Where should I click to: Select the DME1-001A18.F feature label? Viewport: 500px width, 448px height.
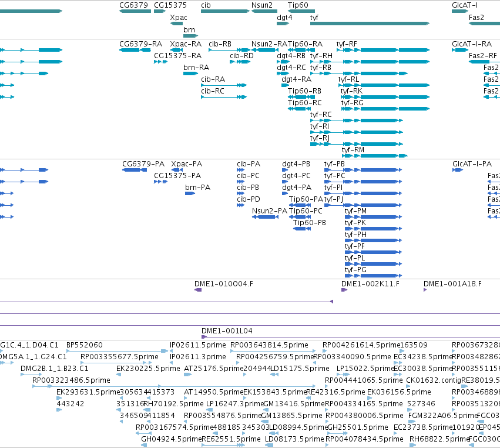452,284
